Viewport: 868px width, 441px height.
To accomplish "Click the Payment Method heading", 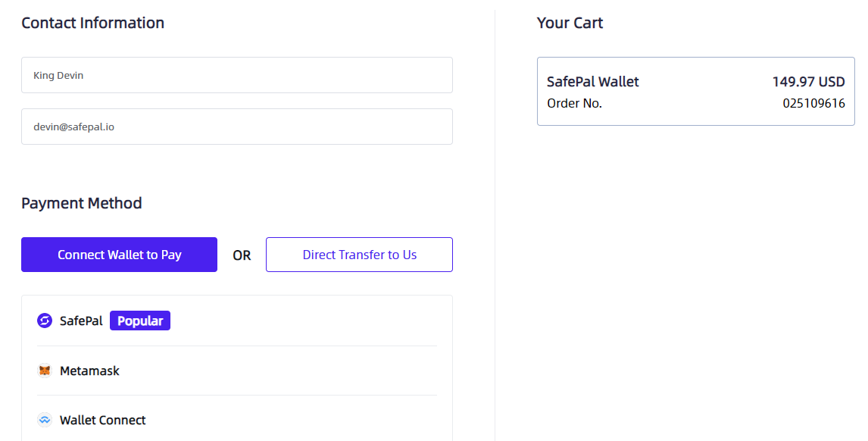I will click(x=81, y=203).
